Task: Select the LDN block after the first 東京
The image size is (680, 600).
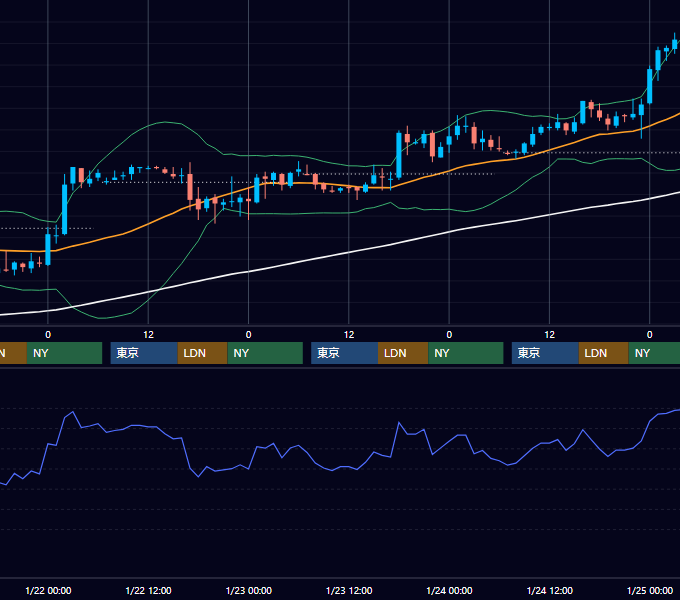Action: (203, 353)
